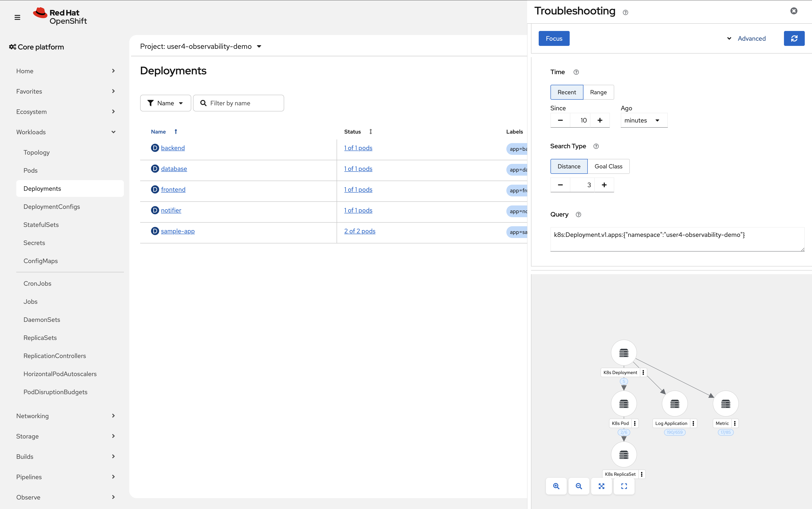Select Distance search type
812x509 pixels.
[x=569, y=166]
